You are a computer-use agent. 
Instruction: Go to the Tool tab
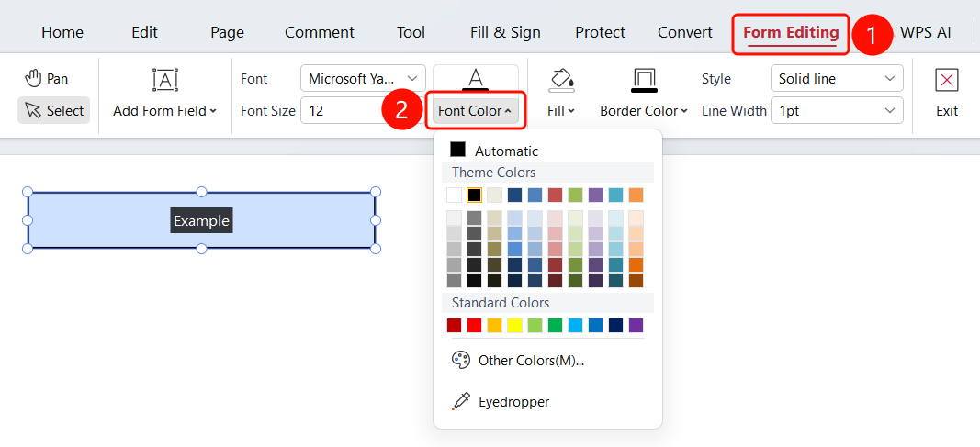[x=411, y=32]
